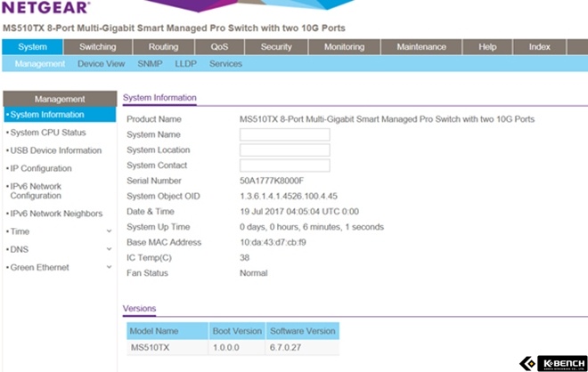Open USB Device Information page

coord(56,150)
